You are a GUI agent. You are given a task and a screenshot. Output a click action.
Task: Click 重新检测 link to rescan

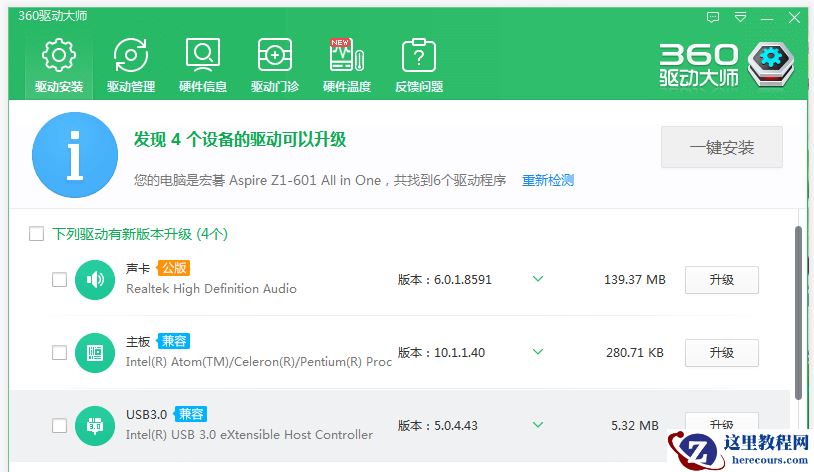point(548,181)
